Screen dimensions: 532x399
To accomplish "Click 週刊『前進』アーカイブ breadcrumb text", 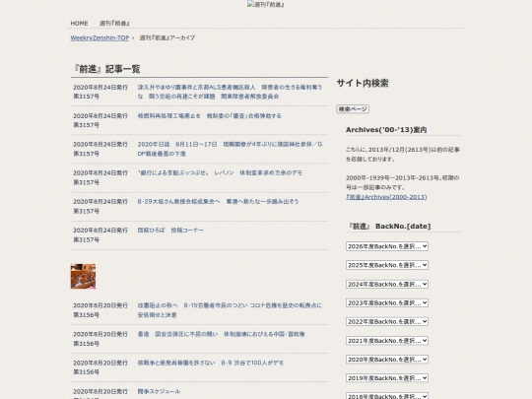I will pos(167,37).
